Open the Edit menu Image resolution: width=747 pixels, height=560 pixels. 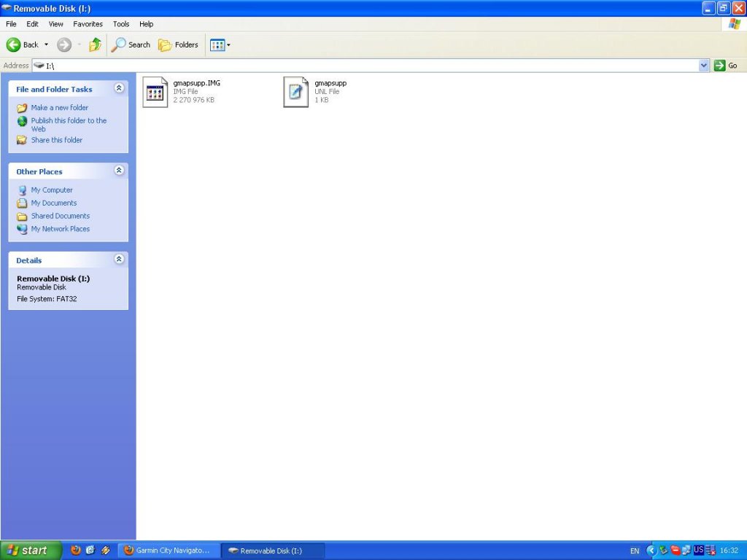click(x=32, y=24)
